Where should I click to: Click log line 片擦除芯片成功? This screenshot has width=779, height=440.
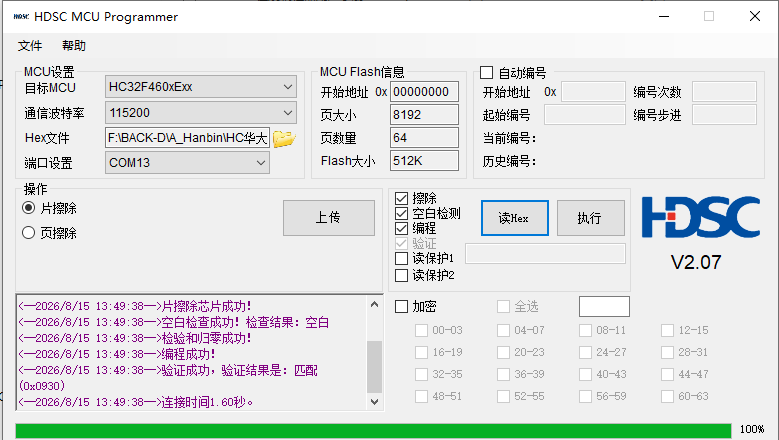pyautogui.click(x=135, y=306)
